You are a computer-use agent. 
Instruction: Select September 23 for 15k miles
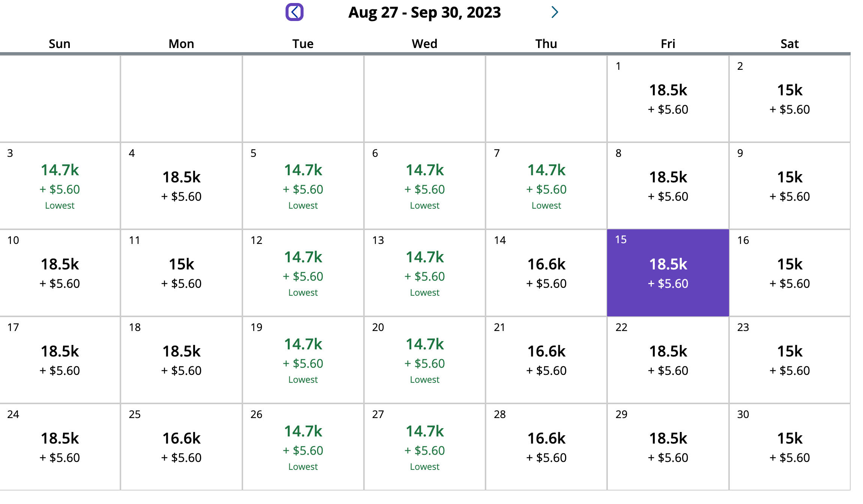pyautogui.click(x=789, y=360)
